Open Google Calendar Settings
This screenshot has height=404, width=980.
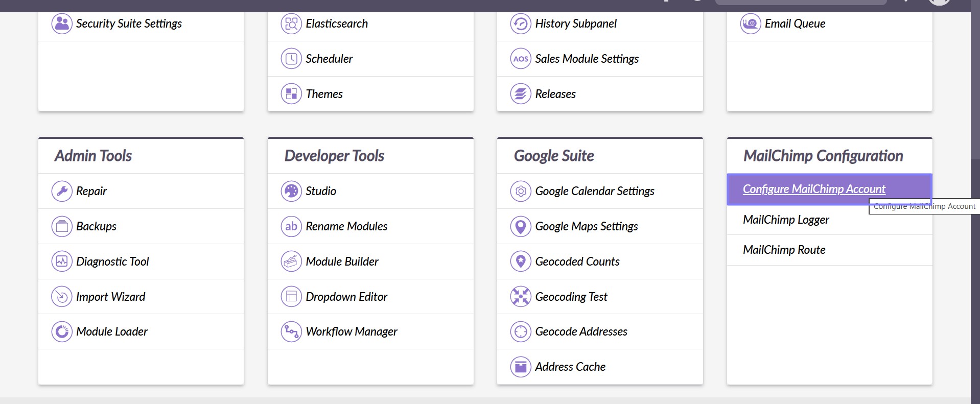[594, 191]
